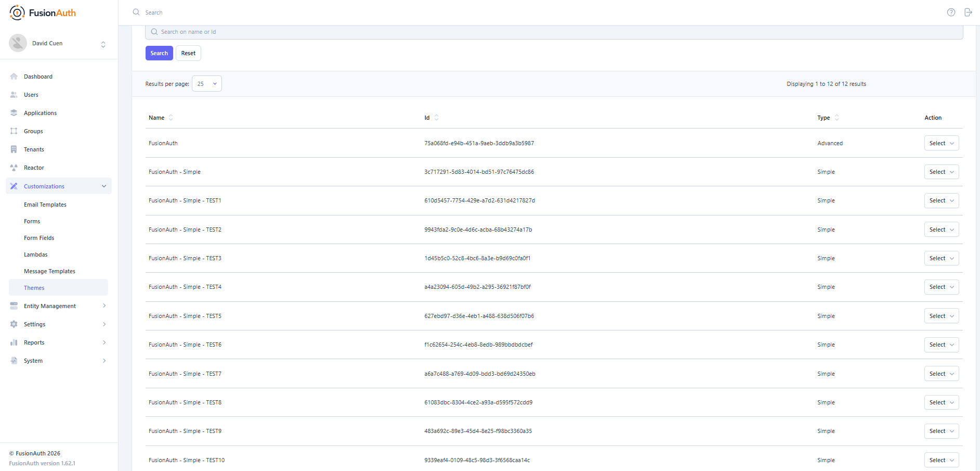Viewport: 980px width, 471px height.
Task: Toggle sort order on Id column
Action: [x=436, y=118]
